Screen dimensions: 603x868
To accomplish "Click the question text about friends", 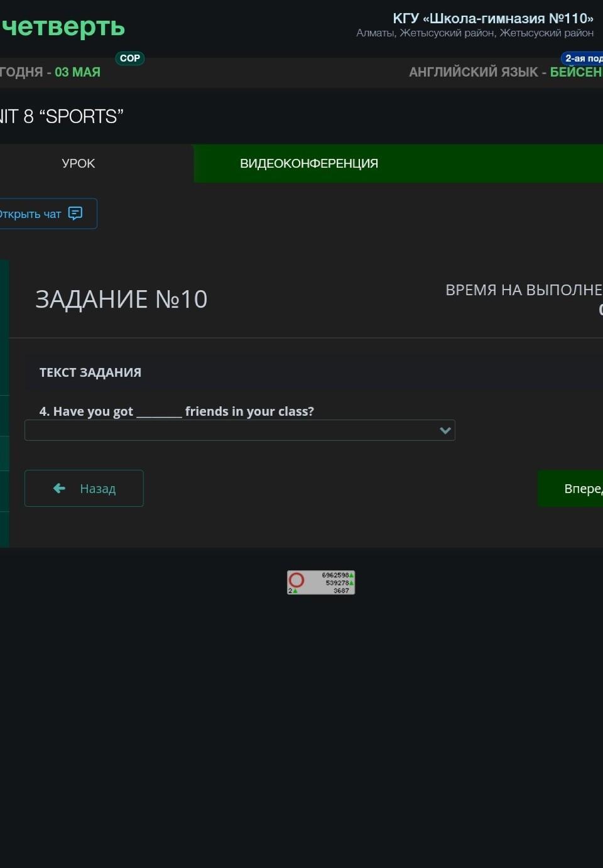I will coord(177,411).
